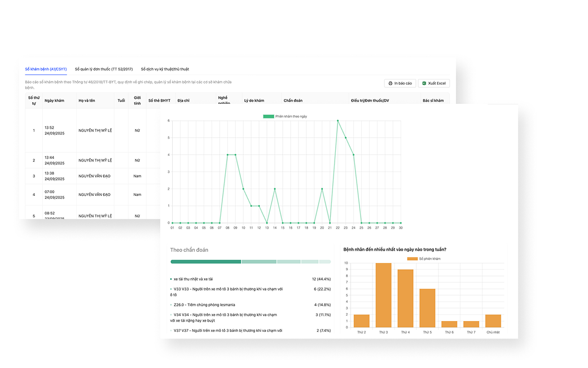Click the printer icon in In báo cáo
The width and height of the screenshot is (588, 368).
(390, 84)
